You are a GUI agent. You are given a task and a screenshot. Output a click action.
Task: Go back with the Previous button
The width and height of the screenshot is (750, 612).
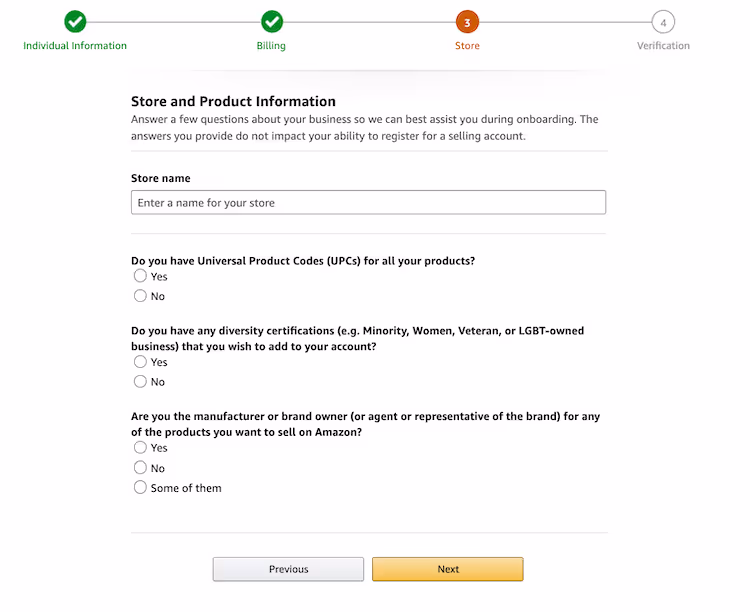pos(288,569)
